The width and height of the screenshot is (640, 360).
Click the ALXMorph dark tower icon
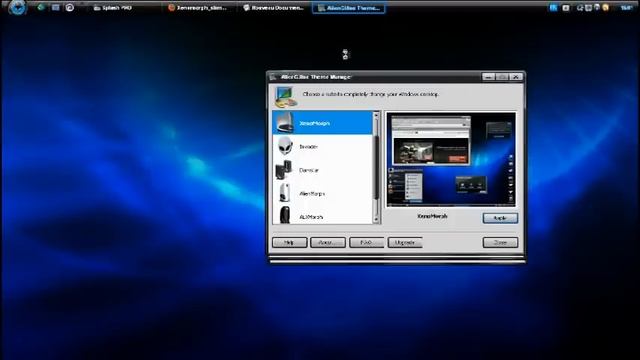(284, 215)
